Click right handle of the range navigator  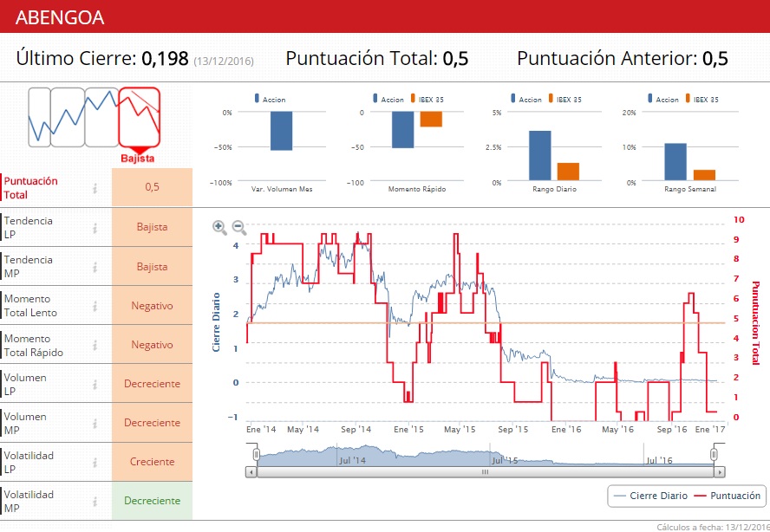[x=714, y=454]
